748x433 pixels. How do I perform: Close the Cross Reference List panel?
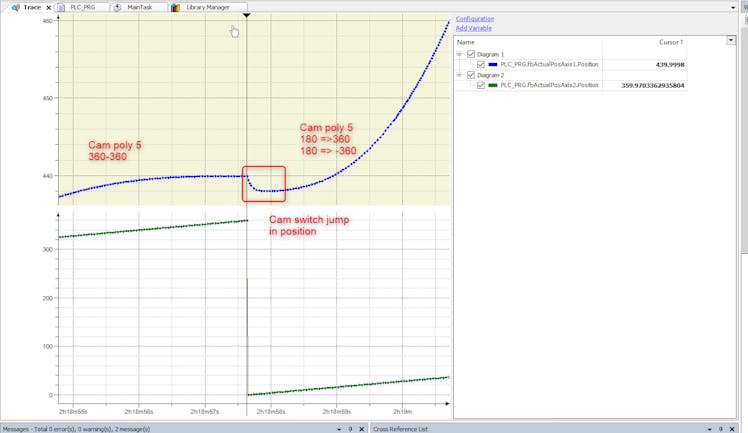click(x=734, y=428)
